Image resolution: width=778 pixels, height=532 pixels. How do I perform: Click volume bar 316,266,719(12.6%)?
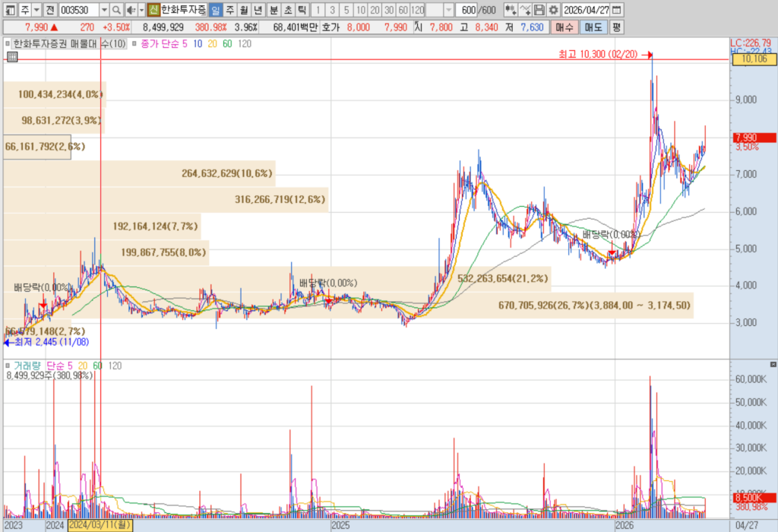166,199
